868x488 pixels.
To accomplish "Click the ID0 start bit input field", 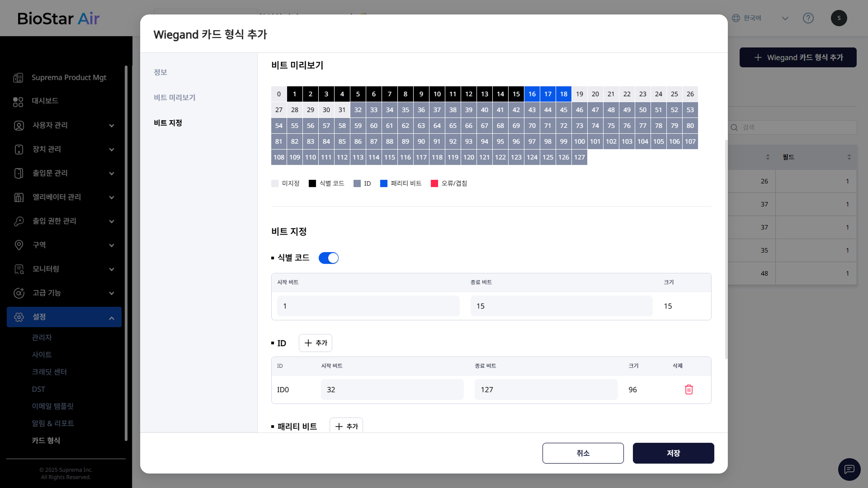I will click(x=392, y=389).
